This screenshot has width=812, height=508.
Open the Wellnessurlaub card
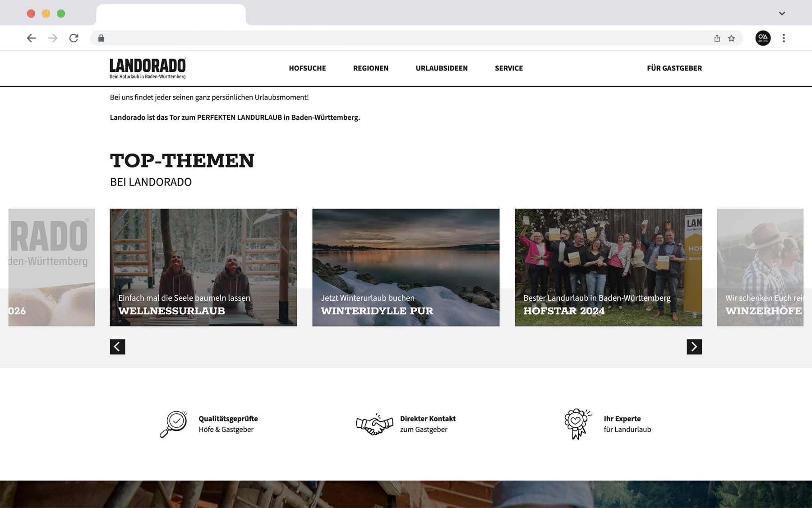203,267
